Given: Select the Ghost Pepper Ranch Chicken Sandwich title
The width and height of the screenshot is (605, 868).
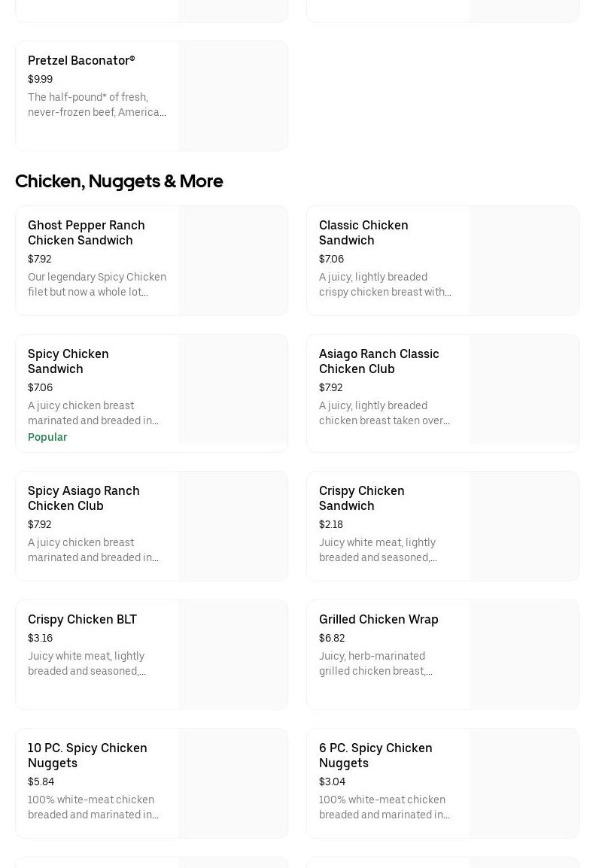Looking at the screenshot, I should pos(86,232).
